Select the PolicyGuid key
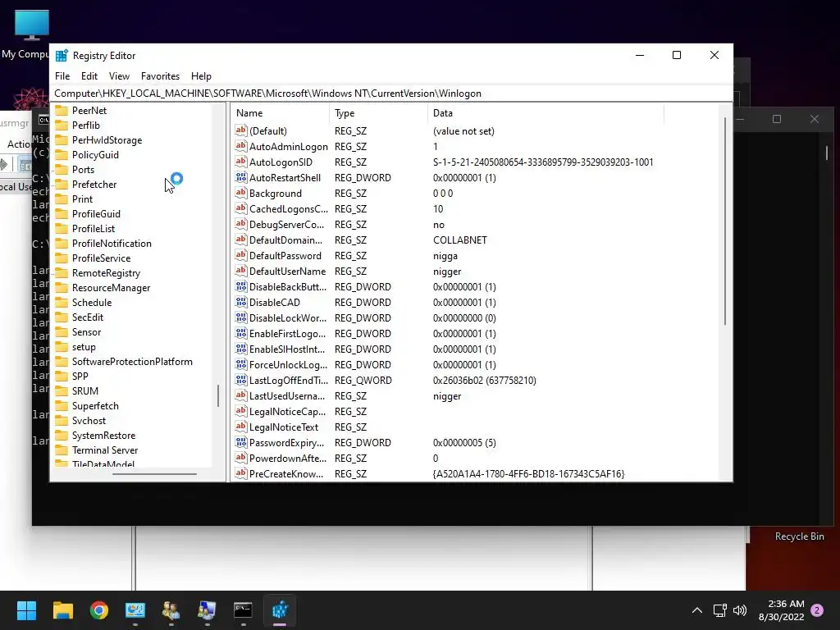Viewport: 840px width, 630px height. click(95, 155)
